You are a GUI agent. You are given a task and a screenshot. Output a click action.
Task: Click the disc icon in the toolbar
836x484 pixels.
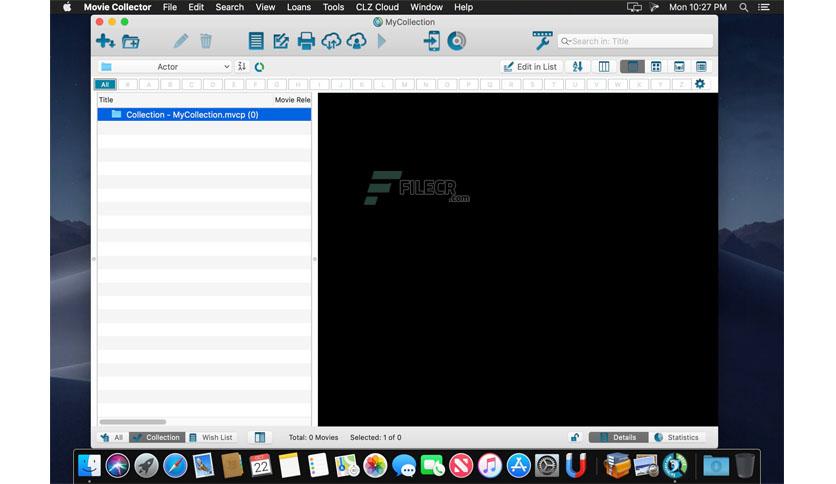click(456, 41)
